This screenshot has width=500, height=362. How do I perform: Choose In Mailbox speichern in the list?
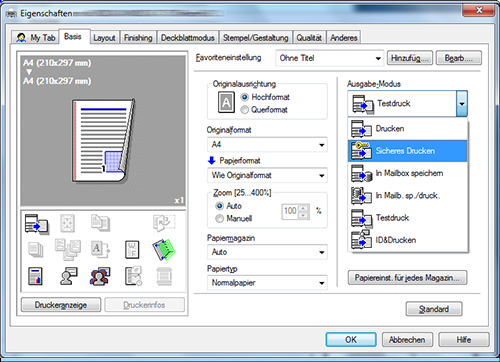point(408,173)
